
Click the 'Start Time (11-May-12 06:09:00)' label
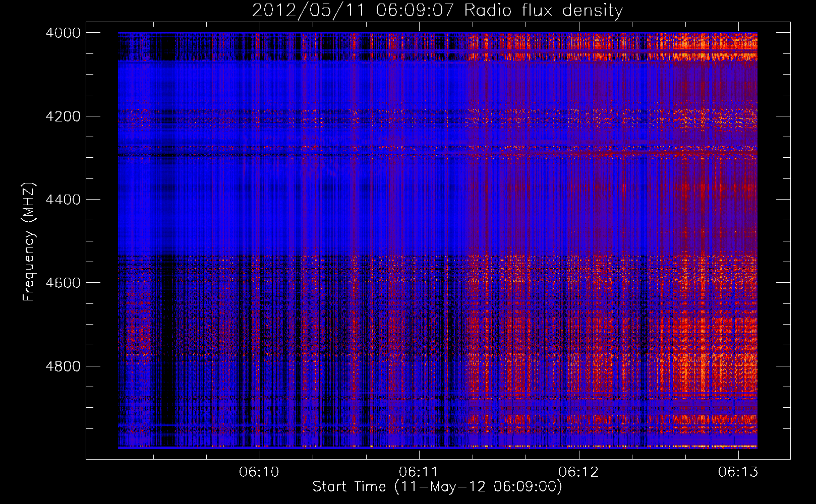[437, 487]
